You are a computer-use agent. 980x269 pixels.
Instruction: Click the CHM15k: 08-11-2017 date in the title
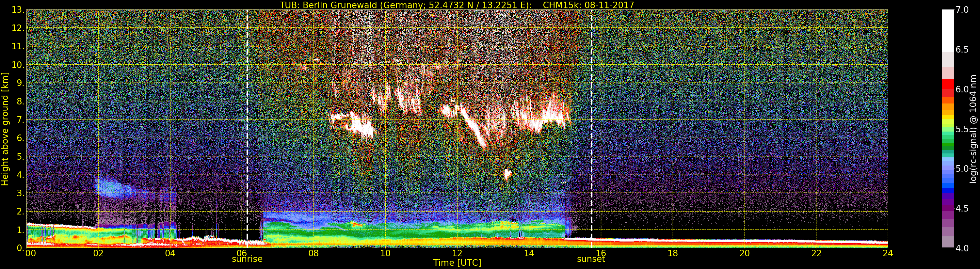pos(588,5)
